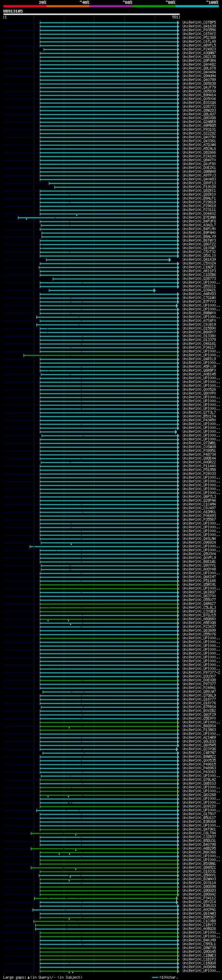Screen dimensions: 222x980
Task: Select the UniRef100_Q9XF13 label
Action: tap(199, 183)
